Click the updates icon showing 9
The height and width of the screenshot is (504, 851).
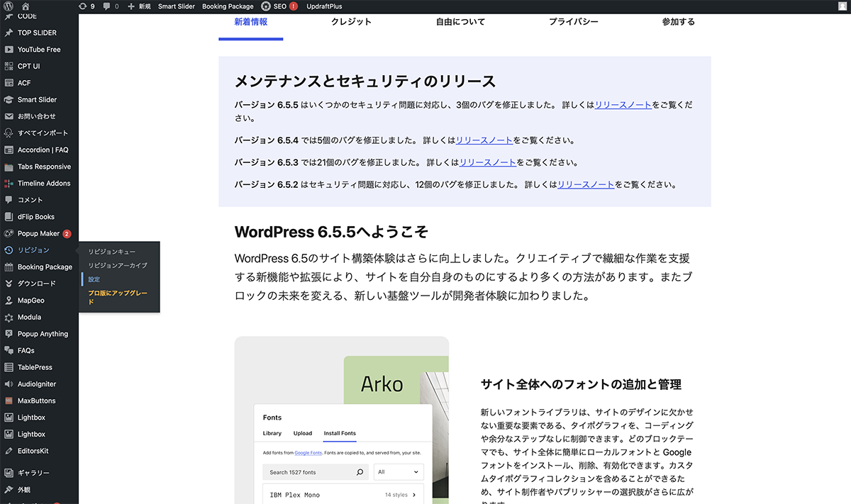[x=87, y=6]
